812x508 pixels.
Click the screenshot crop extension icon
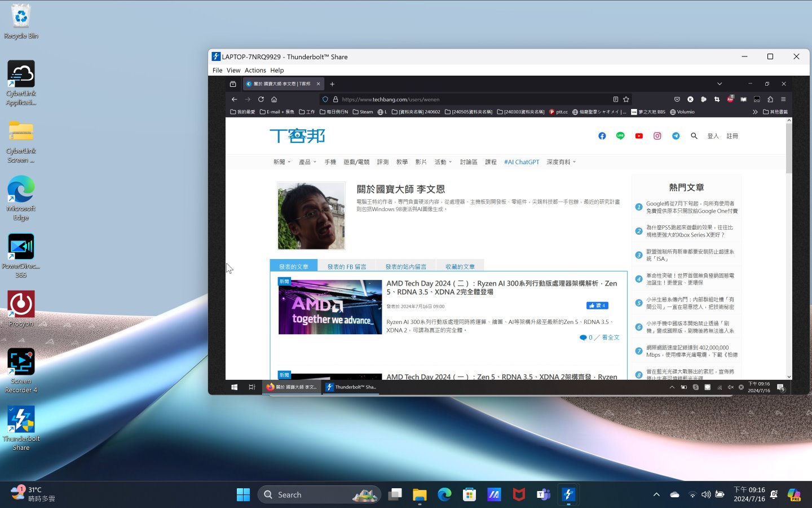coord(717,99)
